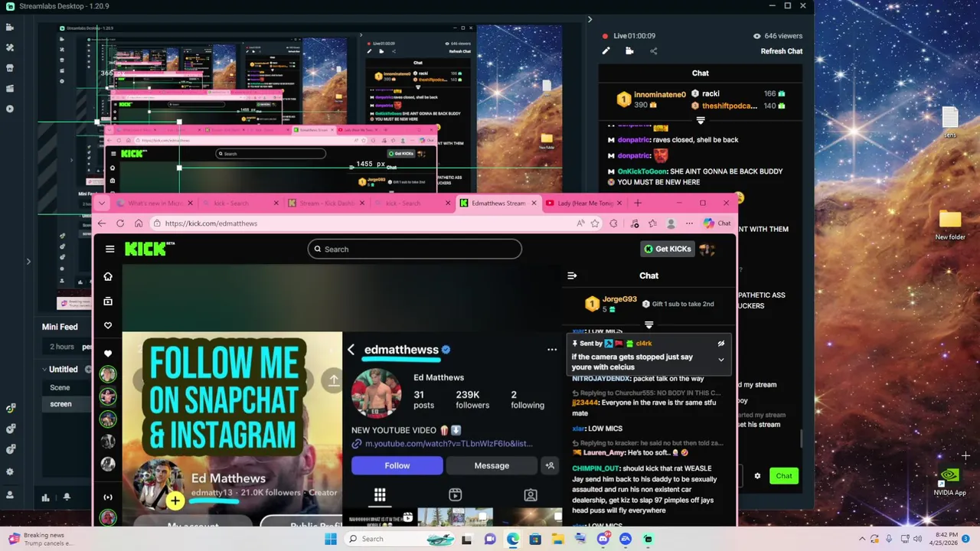Hide the pinned message eye-slash icon
The image size is (980, 551).
tap(721, 344)
